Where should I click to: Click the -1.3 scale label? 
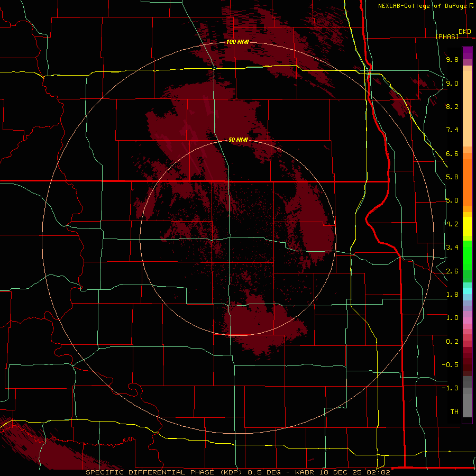450,388
